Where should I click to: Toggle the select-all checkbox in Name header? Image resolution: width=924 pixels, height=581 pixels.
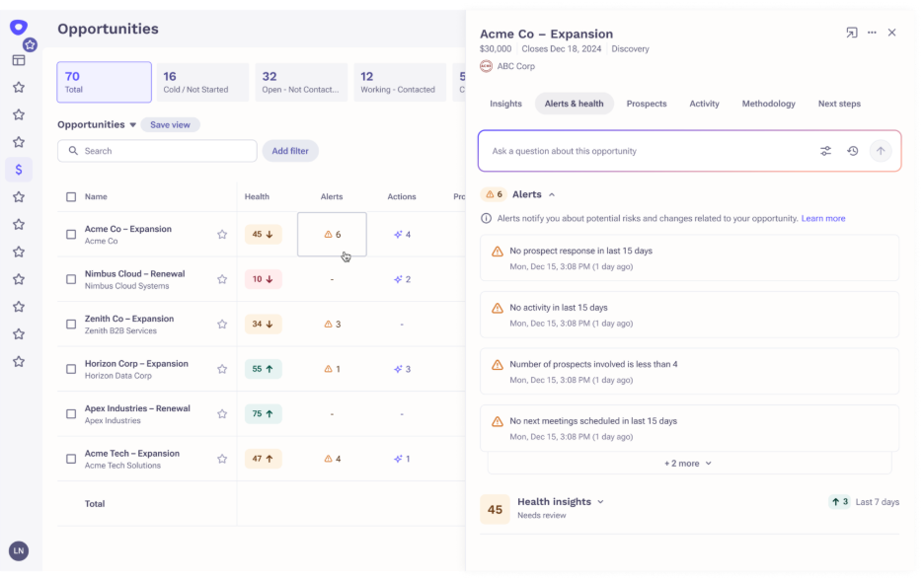[71, 196]
